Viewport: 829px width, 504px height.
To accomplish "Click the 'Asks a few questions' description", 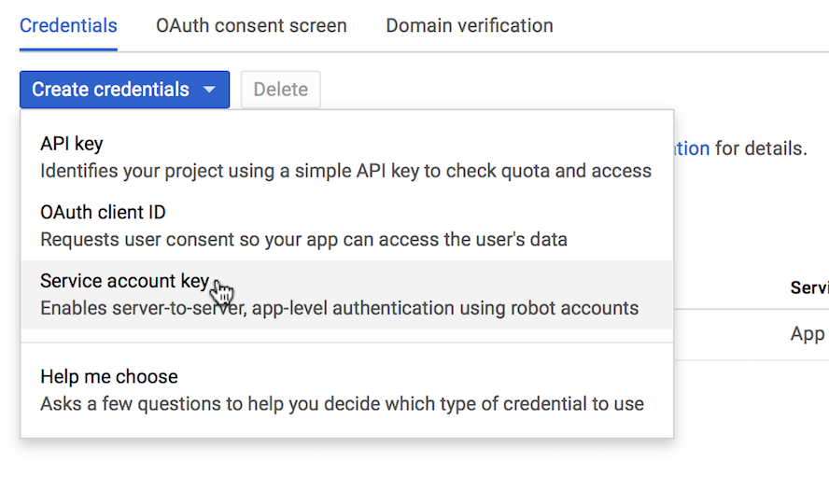I will coord(342,404).
